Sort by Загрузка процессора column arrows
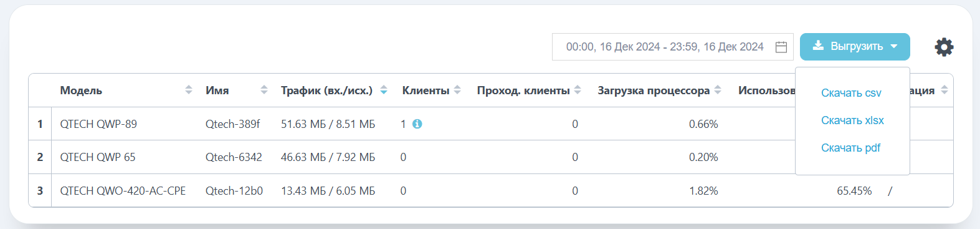The height and width of the screenshot is (229, 980). pyautogui.click(x=718, y=90)
